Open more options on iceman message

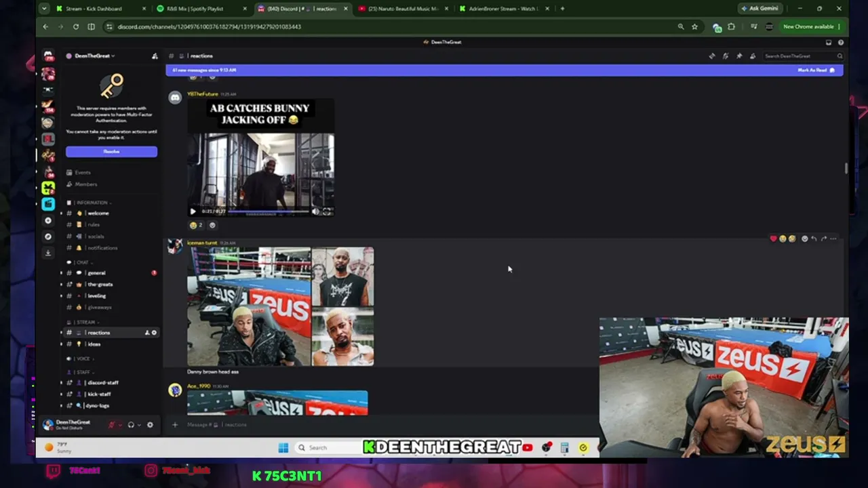(833, 239)
